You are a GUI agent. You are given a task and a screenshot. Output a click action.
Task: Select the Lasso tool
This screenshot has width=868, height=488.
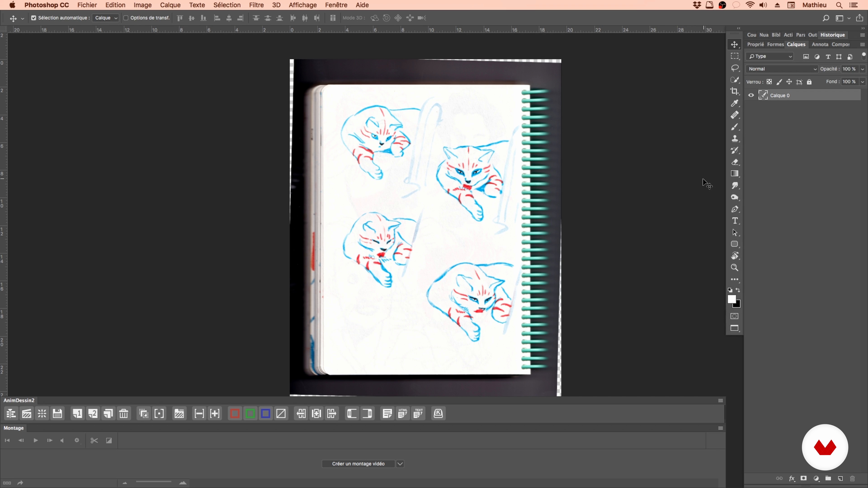click(x=735, y=68)
